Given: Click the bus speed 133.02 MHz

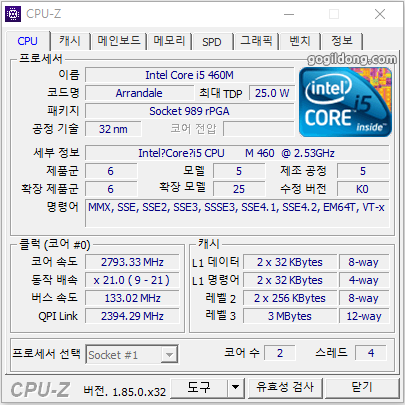Looking at the screenshot, I should tap(132, 298).
